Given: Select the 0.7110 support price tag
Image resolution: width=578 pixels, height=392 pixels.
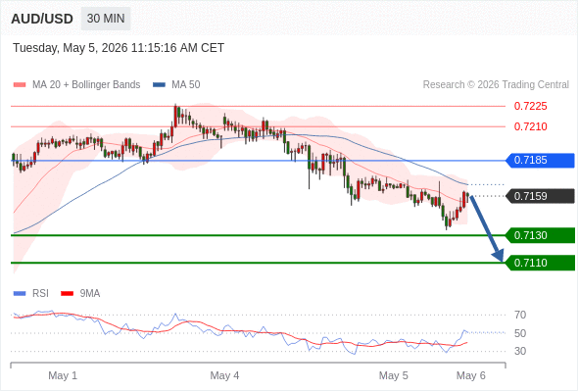Looking at the screenshot, I should coord(540,263).
